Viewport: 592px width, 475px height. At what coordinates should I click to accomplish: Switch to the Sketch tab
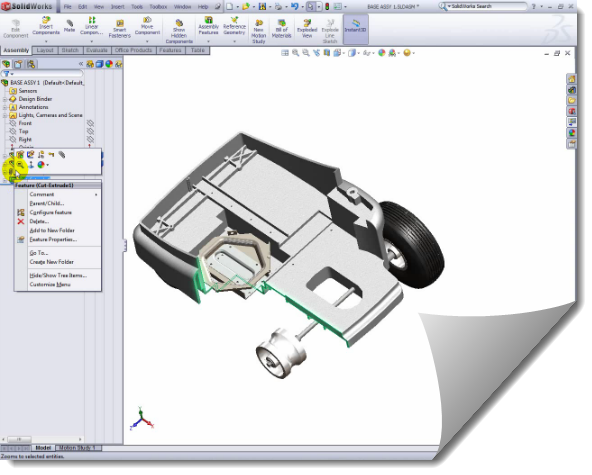point(70,50)
